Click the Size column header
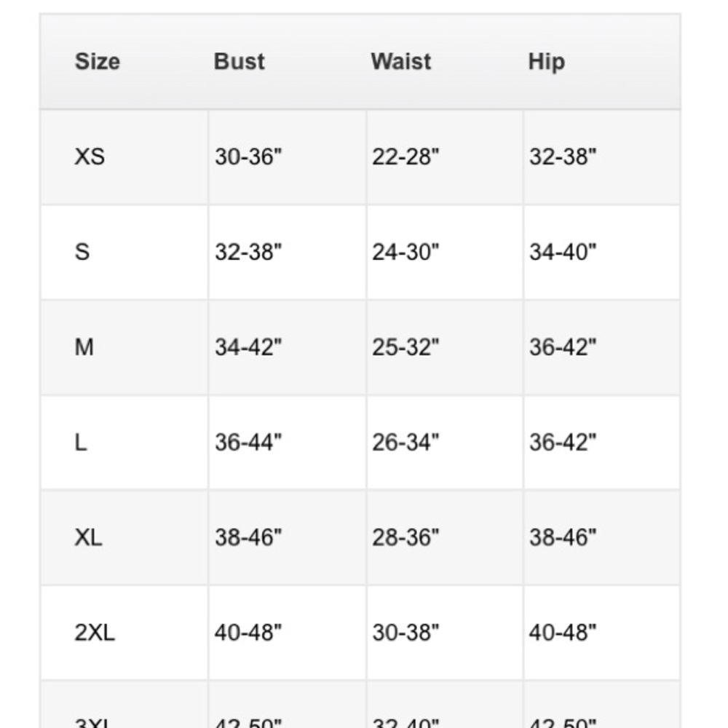 click(x=98, y=62)
